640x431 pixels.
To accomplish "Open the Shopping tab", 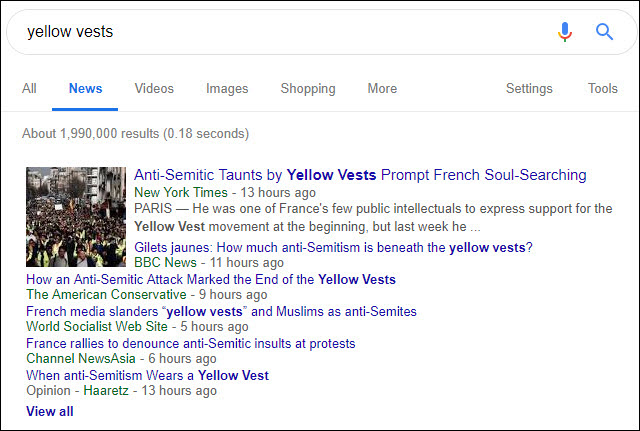I will coord(308,89).
